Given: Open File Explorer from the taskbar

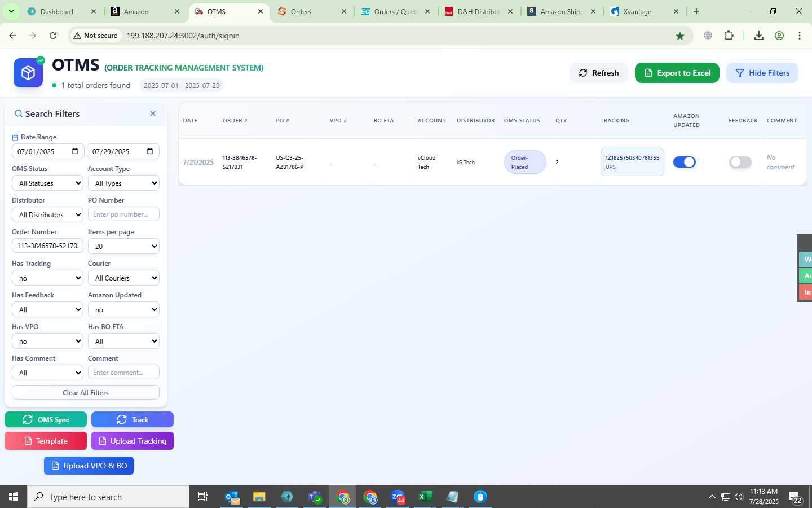Looking at the screenshot, I should [259, 497].
